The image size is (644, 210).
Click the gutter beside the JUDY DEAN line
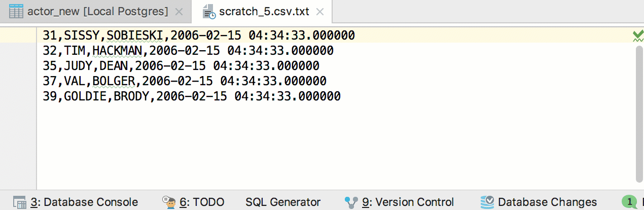[x=18, y=66]
